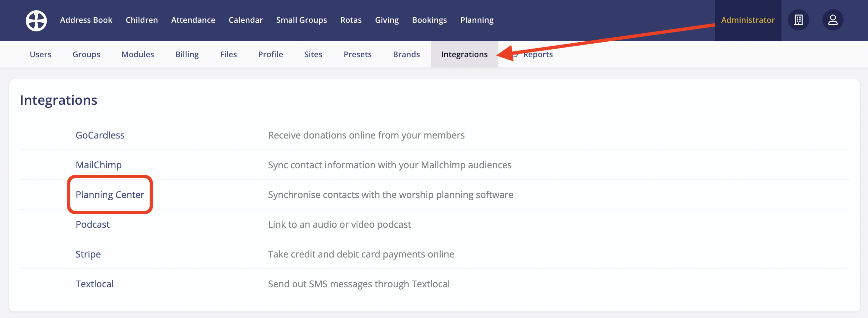Viewport: 868px width, 318px height.
Task: Open the Groups settings tab
Action: (x=86, y=54)
